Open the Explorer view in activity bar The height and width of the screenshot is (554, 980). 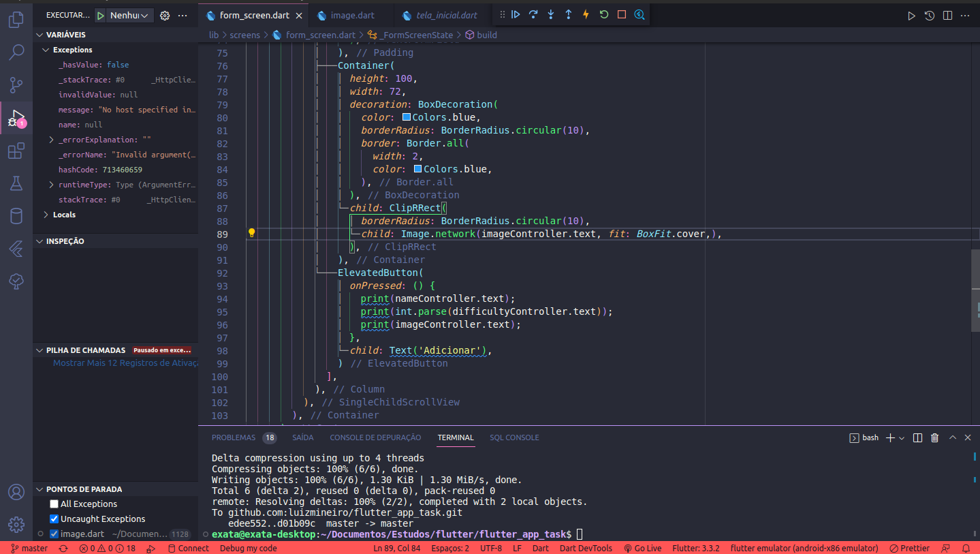click(x=16, y=19)
